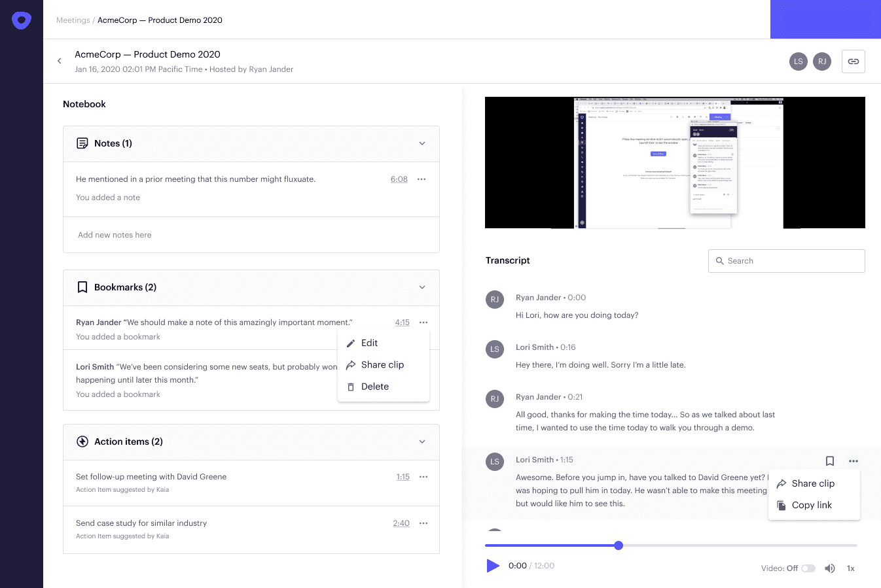Collapse the Bookmarks section
This screenshot has height=588, width=881.
pyautogui.click(x=422, y=288)
